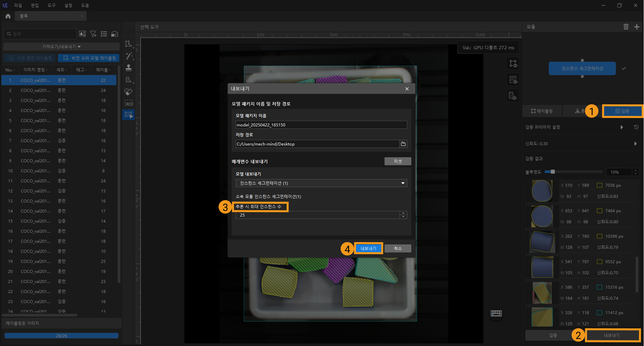Image resolution: width=644 pixels, height=346 pixels.
Task: Click the app logo icon in title bar
Action: 5,5
